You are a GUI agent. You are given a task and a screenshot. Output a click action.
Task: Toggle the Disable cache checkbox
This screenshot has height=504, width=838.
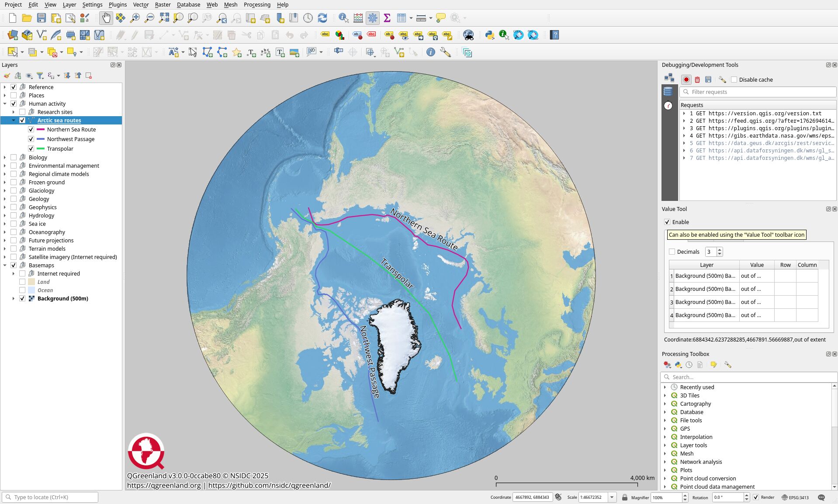pos(734,79)
